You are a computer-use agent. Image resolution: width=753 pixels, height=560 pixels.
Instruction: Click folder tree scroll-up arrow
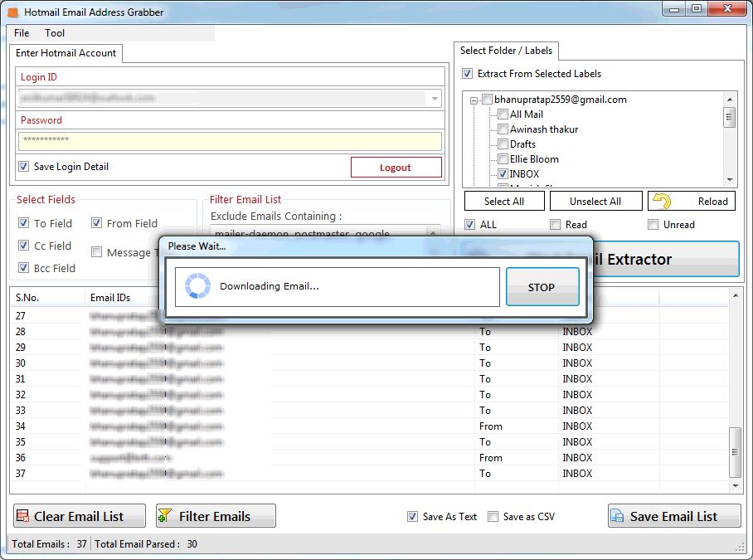click(x=730, y=100)
